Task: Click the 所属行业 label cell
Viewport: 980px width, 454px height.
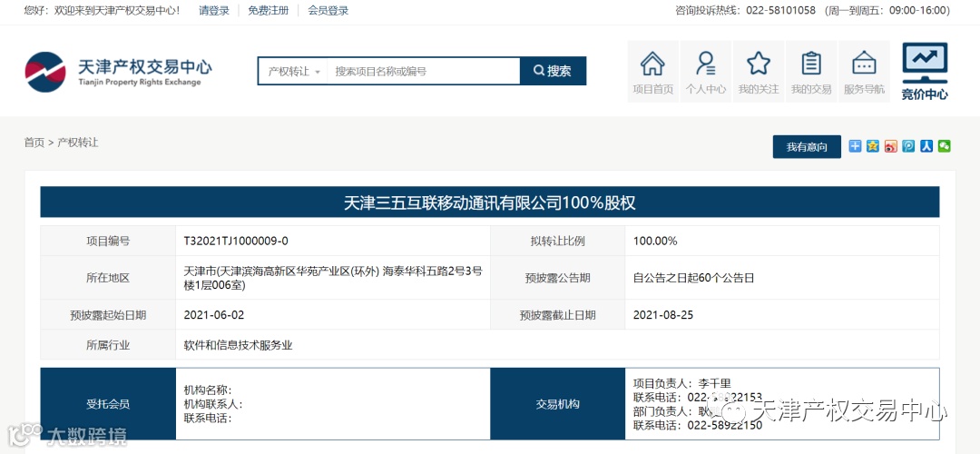Action: [108, 344]
